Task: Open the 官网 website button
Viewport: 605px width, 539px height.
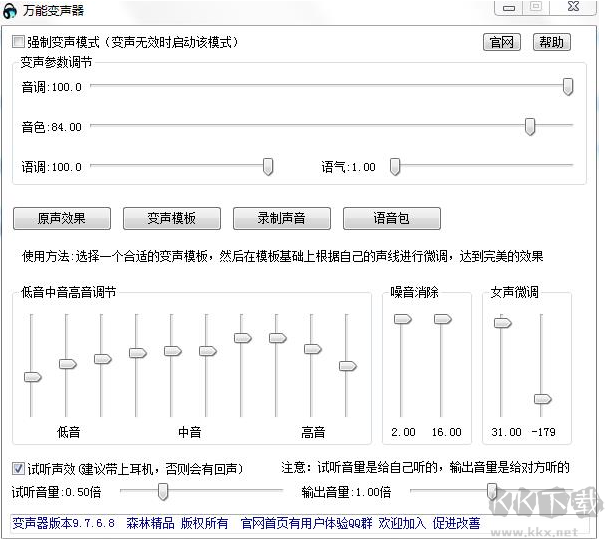Action: pyautogui.click(x=501, y=42)
